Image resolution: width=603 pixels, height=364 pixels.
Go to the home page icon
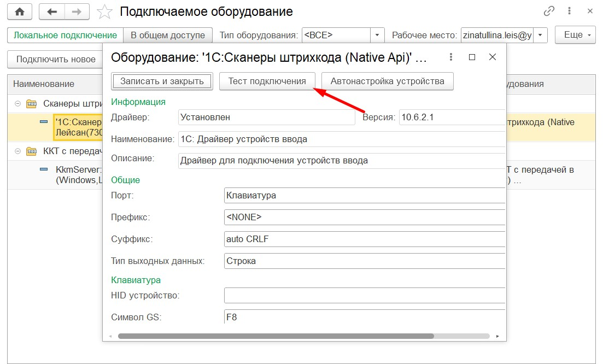point(20,12)
